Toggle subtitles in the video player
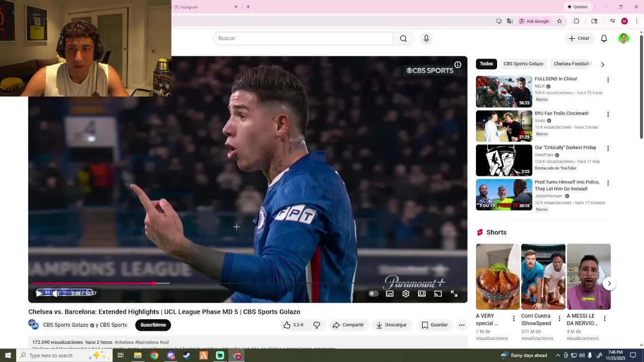The width and height of the screenshot is (644, 362). coord(390,294)
